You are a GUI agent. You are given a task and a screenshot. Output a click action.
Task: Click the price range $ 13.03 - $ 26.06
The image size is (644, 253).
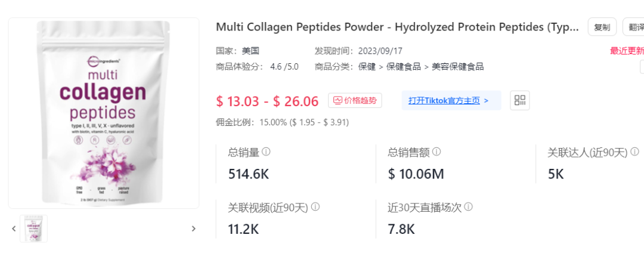[x=267, y=101]
